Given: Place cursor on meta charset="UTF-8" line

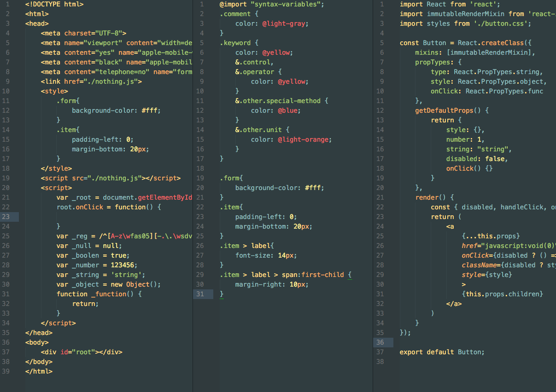Looking at the screenshot, I should click(x=83, y=33).
